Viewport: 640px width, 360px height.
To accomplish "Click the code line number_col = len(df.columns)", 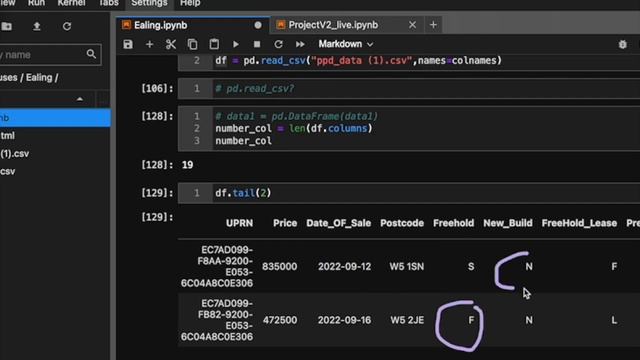I will click(294, 128).
